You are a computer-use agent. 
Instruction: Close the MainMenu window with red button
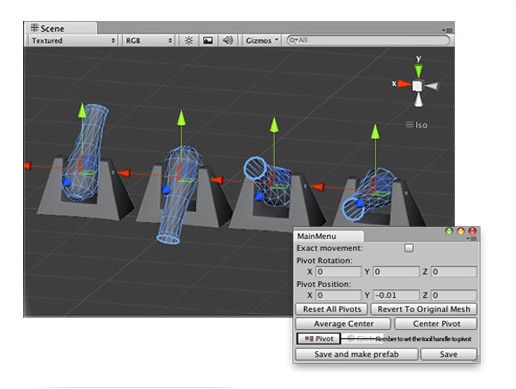tap(472, 231)
